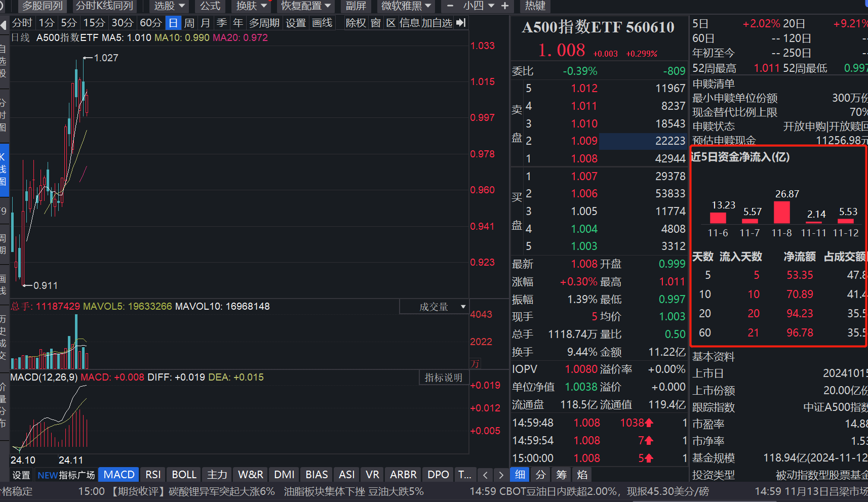Select the 细 detailed quote view icon
Screen dimensions: 868x502
(519, 475)
